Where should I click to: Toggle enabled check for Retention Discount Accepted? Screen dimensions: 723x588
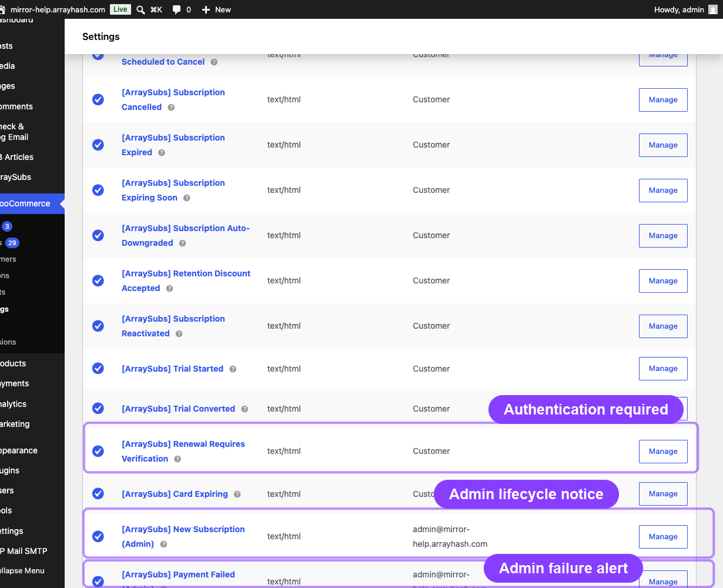(98, 280)
